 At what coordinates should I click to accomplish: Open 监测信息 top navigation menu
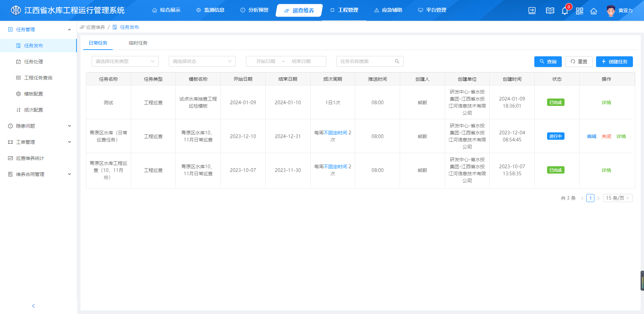click(210, 10)
